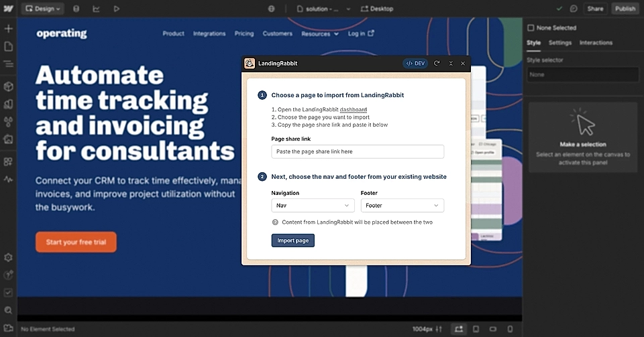Open the Navigation dropdown showing Nav

(x=313, y=206)
